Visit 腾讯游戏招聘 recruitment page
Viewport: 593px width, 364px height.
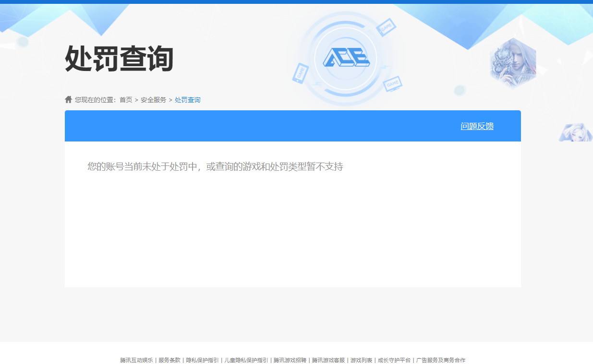[x=290, y=359]
